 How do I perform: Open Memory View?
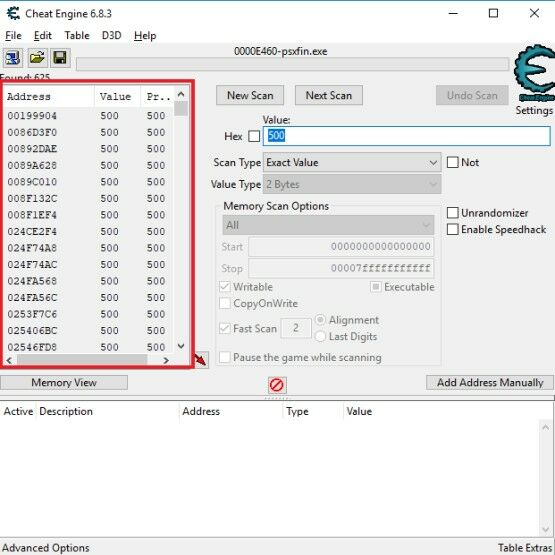(64, 383)
